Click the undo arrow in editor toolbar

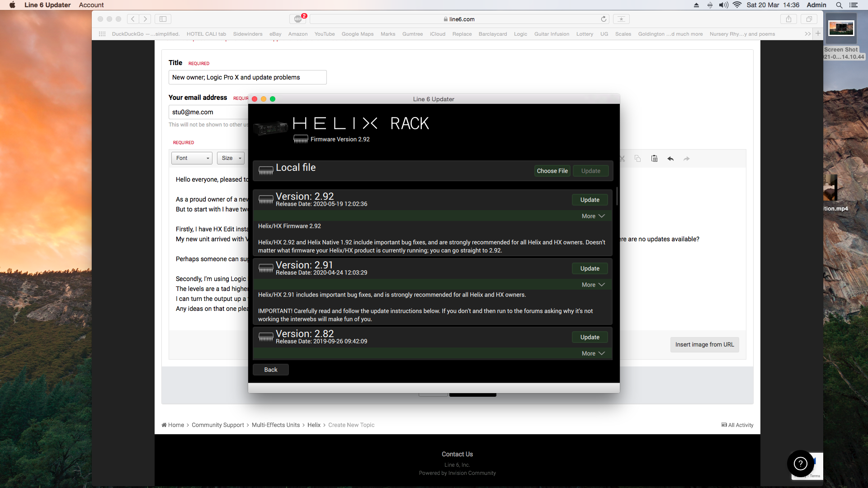670,159
